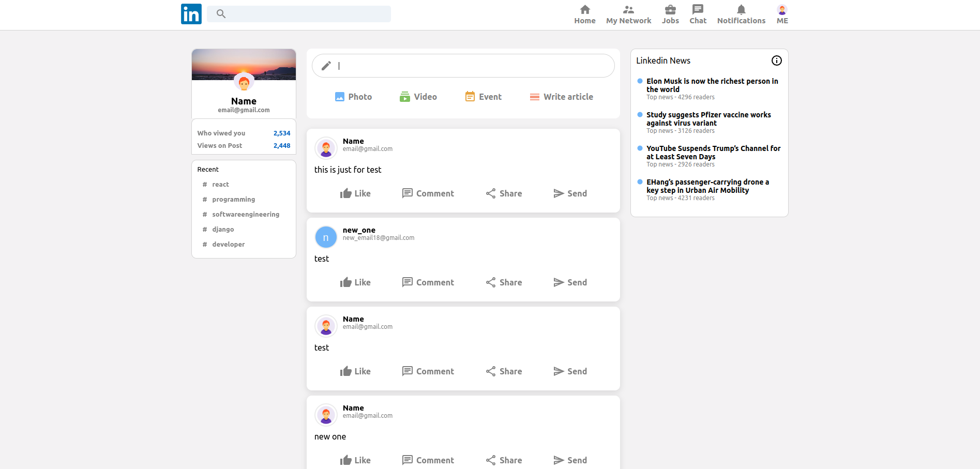
Task: Like the 'this is just for test' post
Action: click(x=355, y=193)
